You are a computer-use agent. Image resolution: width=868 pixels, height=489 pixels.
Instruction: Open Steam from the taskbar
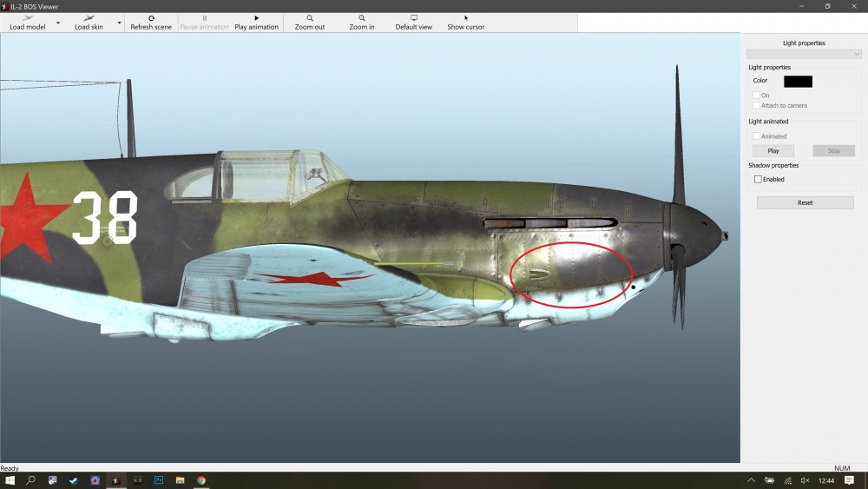[x=73, y=479]
